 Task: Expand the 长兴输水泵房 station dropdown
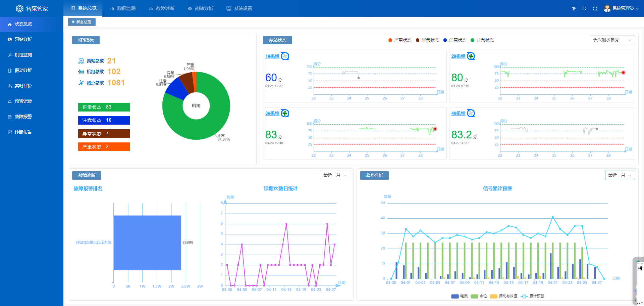coord(612,40)
